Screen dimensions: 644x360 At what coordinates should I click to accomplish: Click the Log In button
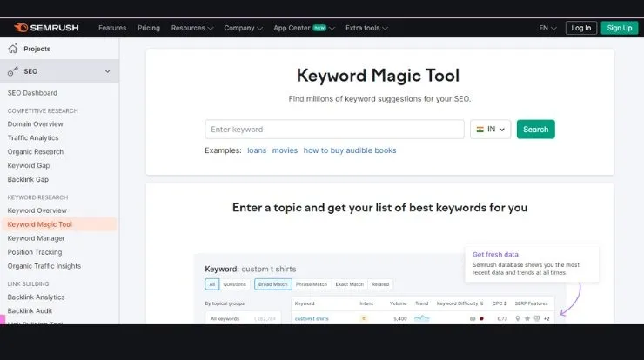(x=580, y=28)
